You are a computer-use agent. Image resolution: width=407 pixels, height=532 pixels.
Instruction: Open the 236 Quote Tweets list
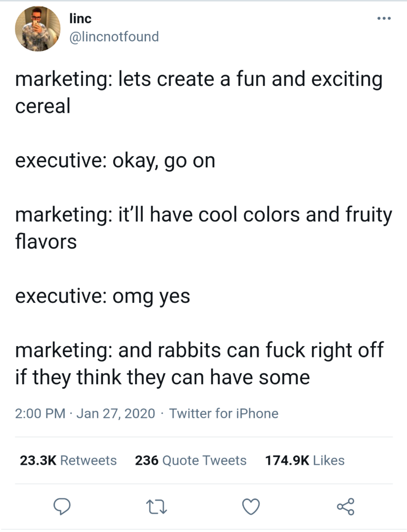point(191,460)
